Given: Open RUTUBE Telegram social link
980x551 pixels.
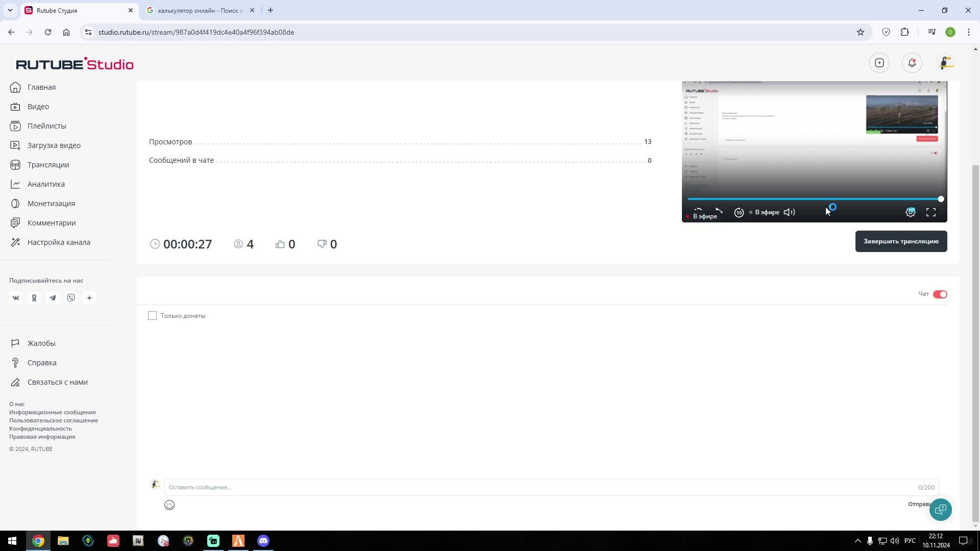Looking at the screenshot, I should click(53, 298).
